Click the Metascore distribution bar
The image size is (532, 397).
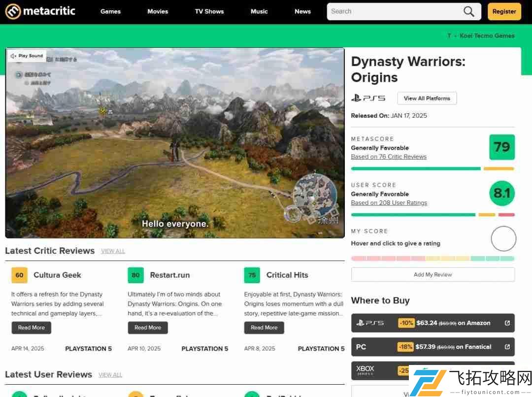coord(432,168)
